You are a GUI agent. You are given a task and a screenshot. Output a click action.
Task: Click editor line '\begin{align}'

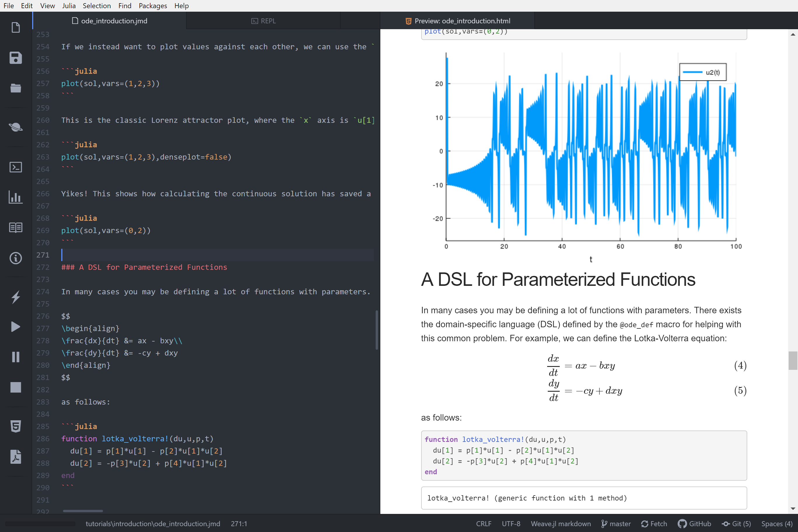coord(90,328)
